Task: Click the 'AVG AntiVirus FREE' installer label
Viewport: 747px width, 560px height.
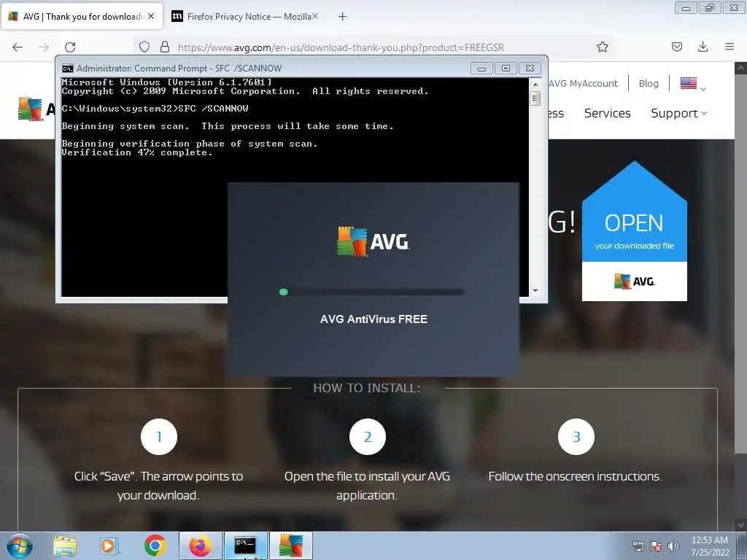Action: [373, 319]
